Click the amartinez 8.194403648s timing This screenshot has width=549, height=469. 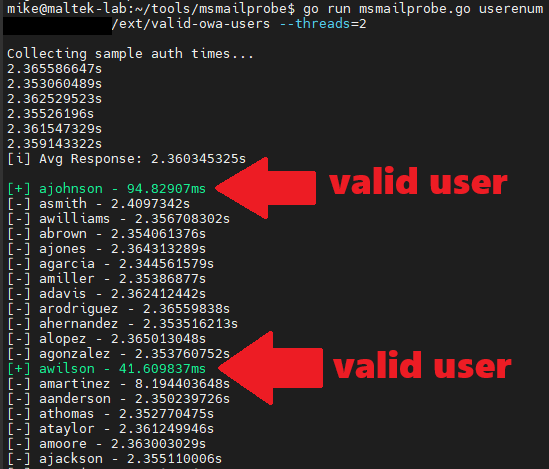[182, 384]
